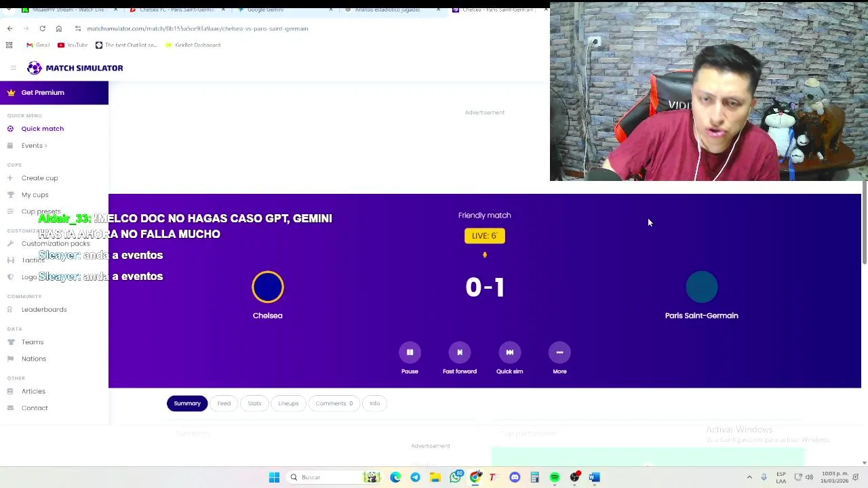The height and width of the screenshot is (488, 868).
Task: Click the LIVE 6' status badge
Action: pyautogui.click(x=484, y=236)
